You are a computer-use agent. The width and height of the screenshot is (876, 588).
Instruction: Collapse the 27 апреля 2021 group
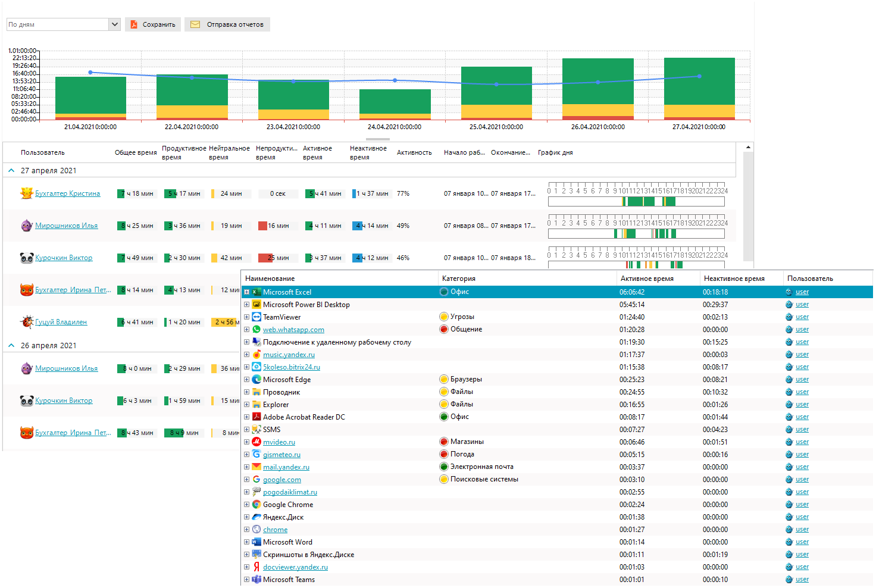point(11,171)
